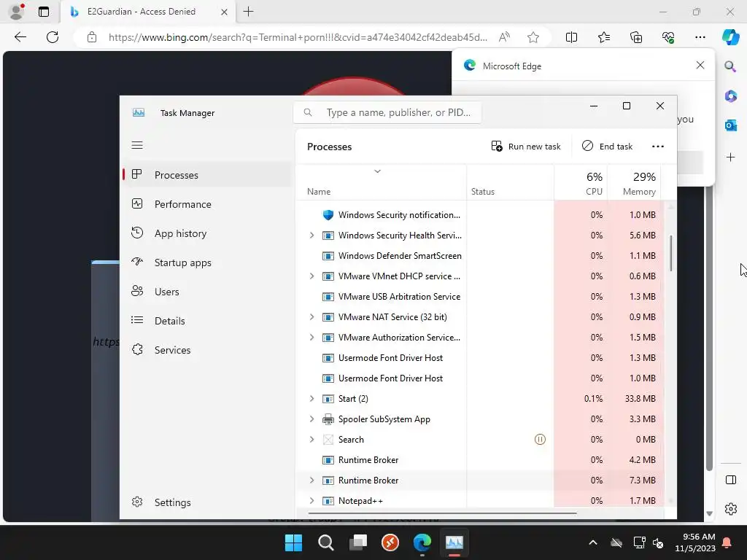Image resolution: width=747 pixels, height=560 pixels.
Task: Open Edge Collections
Action: point(636,37)
